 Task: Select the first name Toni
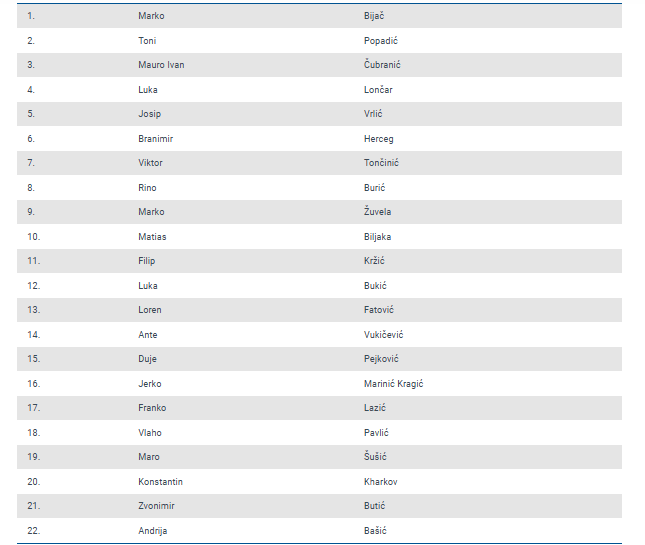click(147, 41)
